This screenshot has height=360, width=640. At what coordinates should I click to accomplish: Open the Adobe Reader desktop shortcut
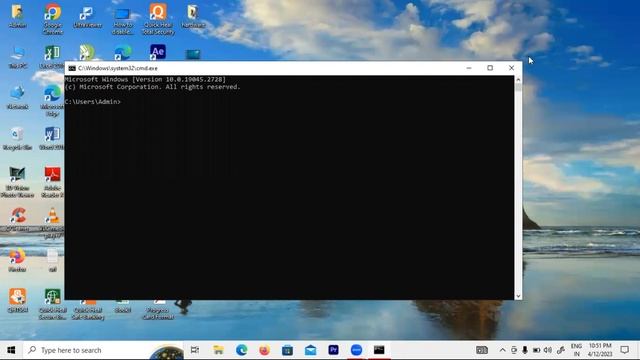click(x=52, y=182)
